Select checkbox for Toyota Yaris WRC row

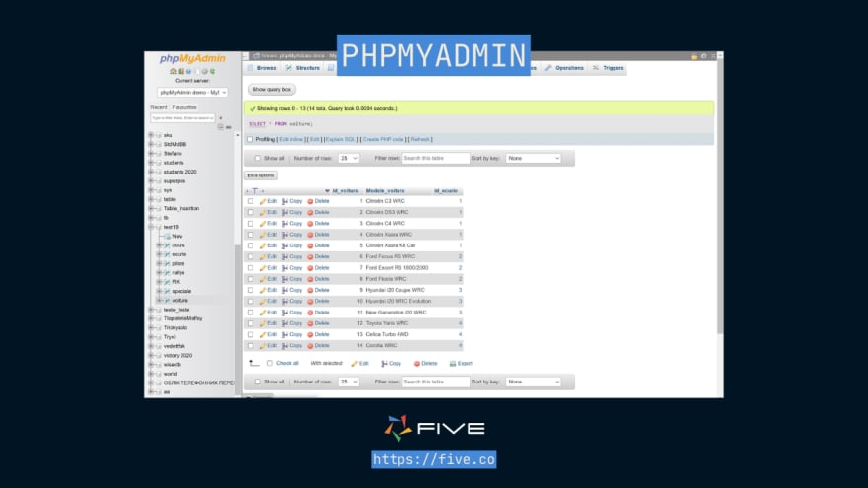[x=251, y=323]
